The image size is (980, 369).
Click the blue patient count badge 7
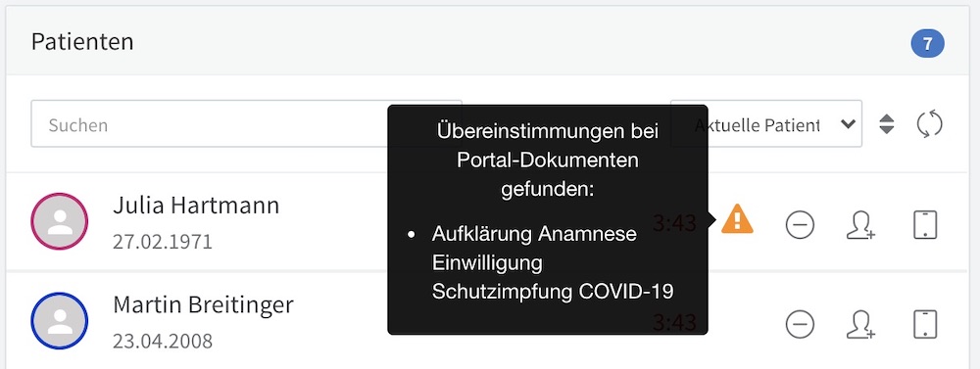(927, 43)
